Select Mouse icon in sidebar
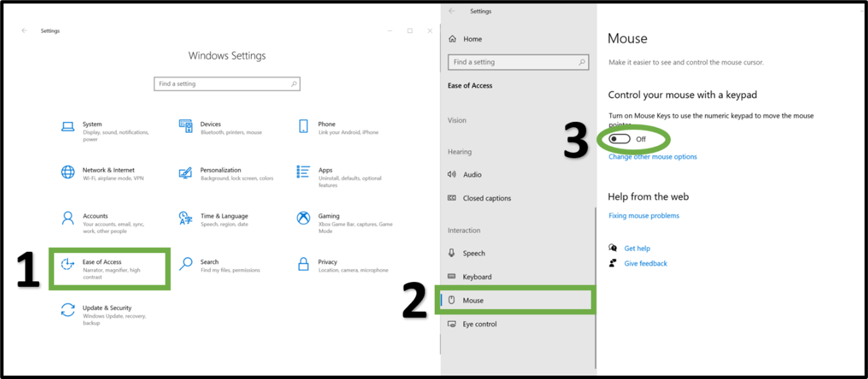 click(452, 300)
